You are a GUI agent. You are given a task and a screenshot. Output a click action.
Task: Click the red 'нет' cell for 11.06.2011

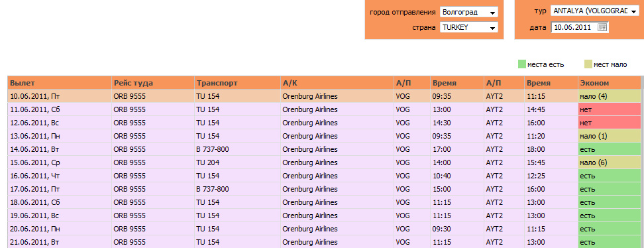tap(609, 109)
